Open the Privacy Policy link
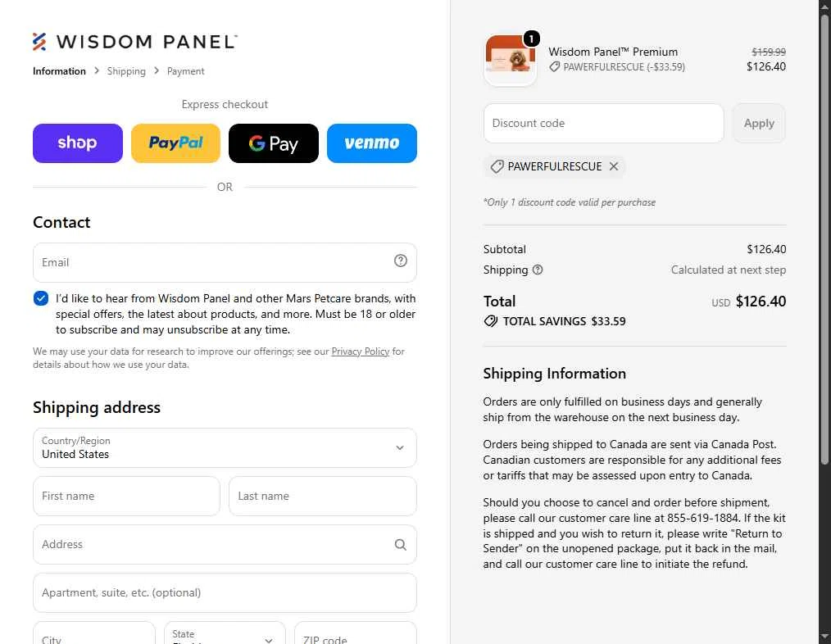 click(361, 351)
